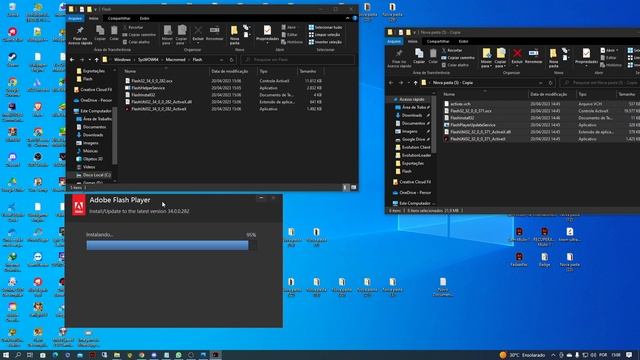Image resolution: width=640 pixels, height=360 pixels.
Task: Click Colar in Nova pasta window ribbon
Action: [x=433, y=56]
